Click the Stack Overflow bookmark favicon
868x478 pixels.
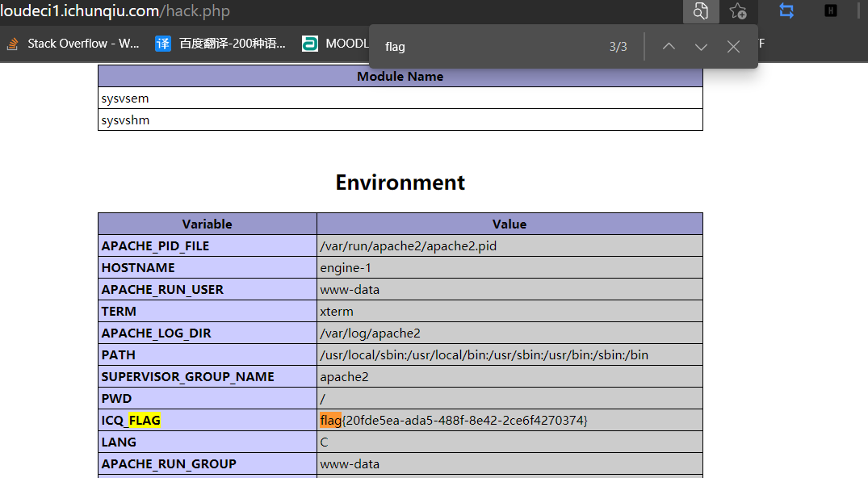tap(13, 44)
